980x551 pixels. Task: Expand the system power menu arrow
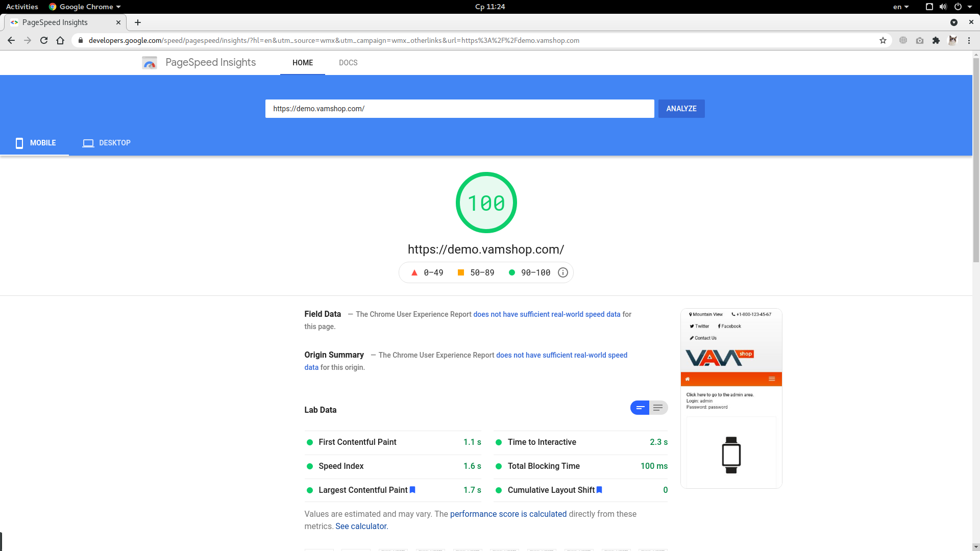970,7
